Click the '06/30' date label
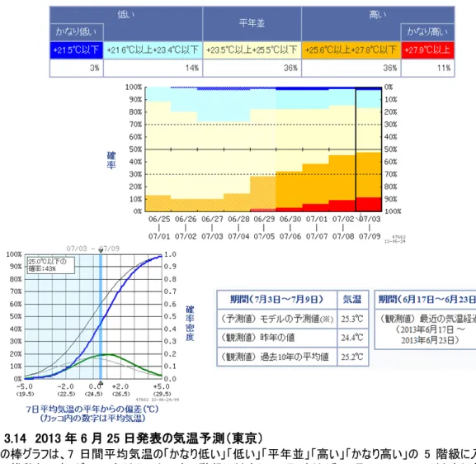The height and width of the screenshot is (464, 476). [290, 219]
